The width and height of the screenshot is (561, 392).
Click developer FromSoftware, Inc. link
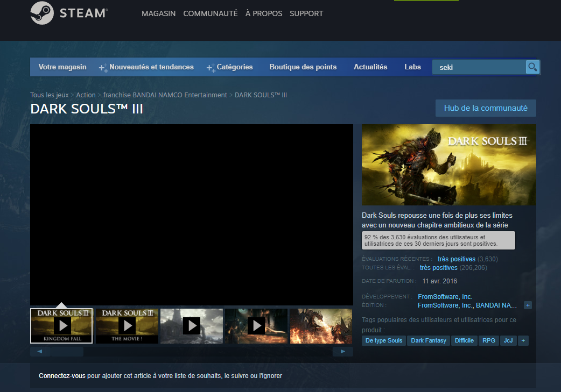pos(445,297)
